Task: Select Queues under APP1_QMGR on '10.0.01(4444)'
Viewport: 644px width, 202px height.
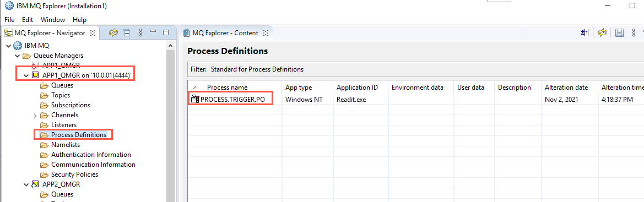Action: pyautogui.click(x=62, y=85)
